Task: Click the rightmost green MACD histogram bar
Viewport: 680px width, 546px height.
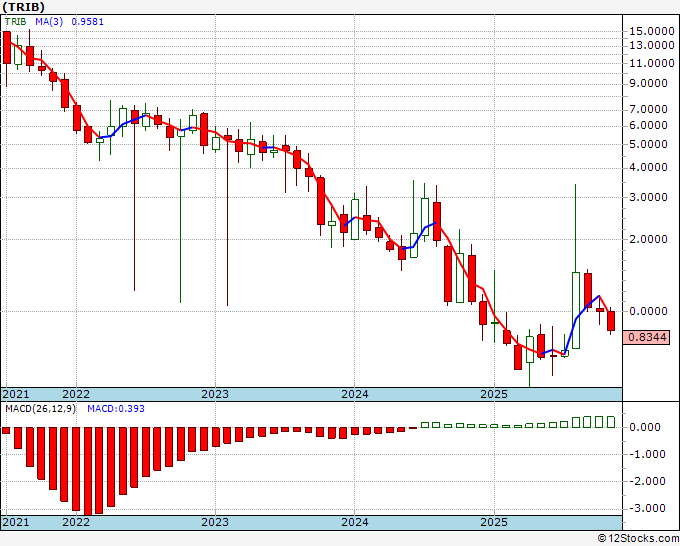Action: [611, 422]
